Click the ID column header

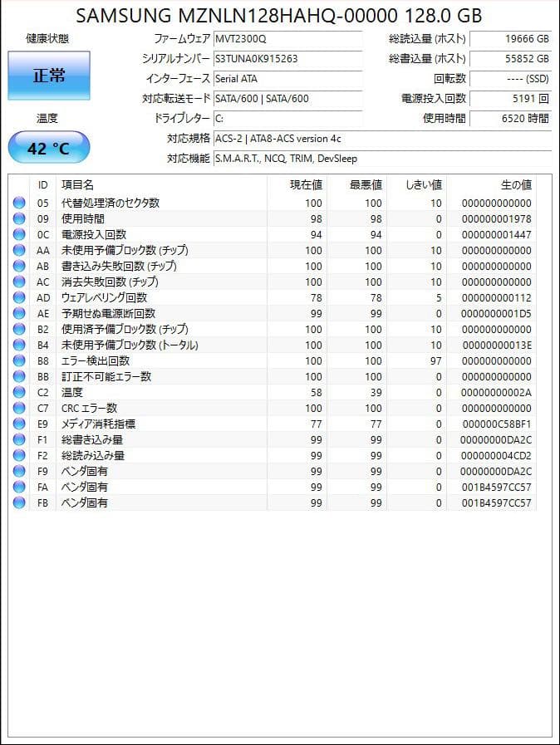42,185
